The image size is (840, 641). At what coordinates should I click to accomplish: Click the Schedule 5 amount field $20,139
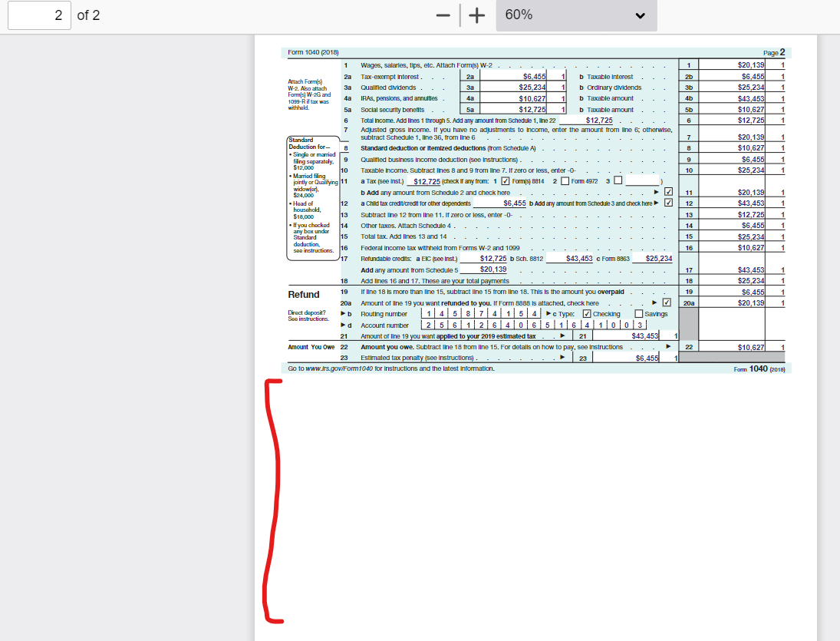pyautogui.click(x=484, y=269)
